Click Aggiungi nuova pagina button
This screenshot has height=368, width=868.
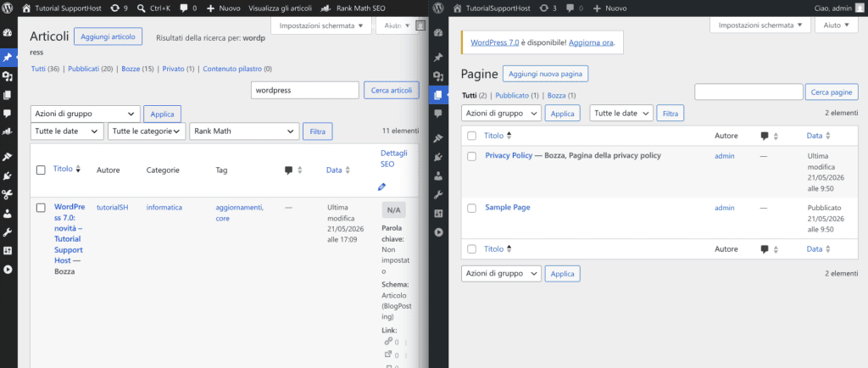point(545,74)
